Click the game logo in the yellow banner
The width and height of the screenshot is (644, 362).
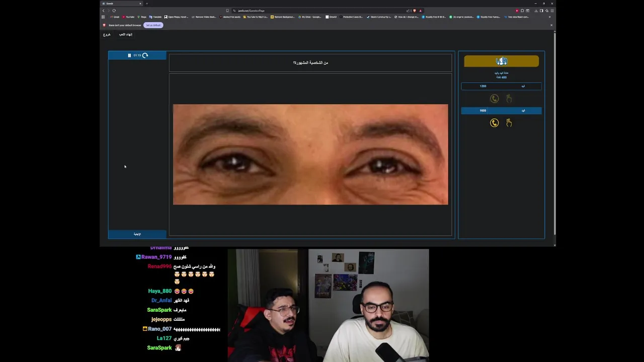(501, 61)
